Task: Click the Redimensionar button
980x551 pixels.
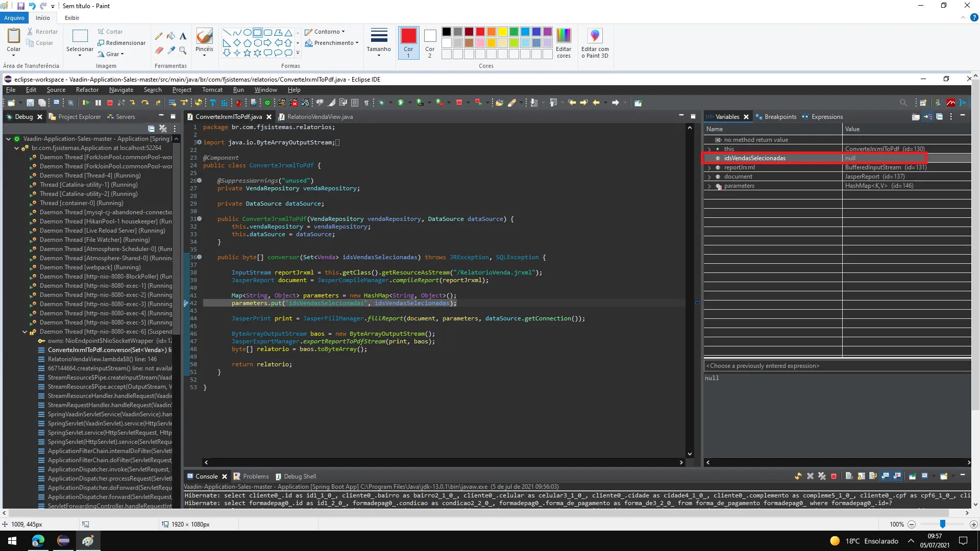Action: pyautogui.click(x=121, y=43)
